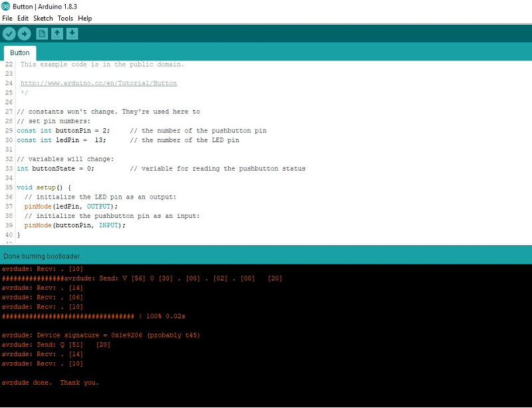Screen dimensions: 532x408
Task: Open the Edit menu
Action: point(23,19)
